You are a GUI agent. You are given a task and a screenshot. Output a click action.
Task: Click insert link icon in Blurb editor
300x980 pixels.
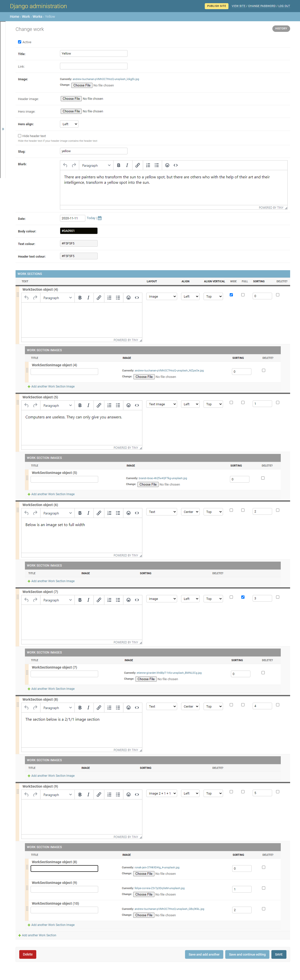[138, 165]
